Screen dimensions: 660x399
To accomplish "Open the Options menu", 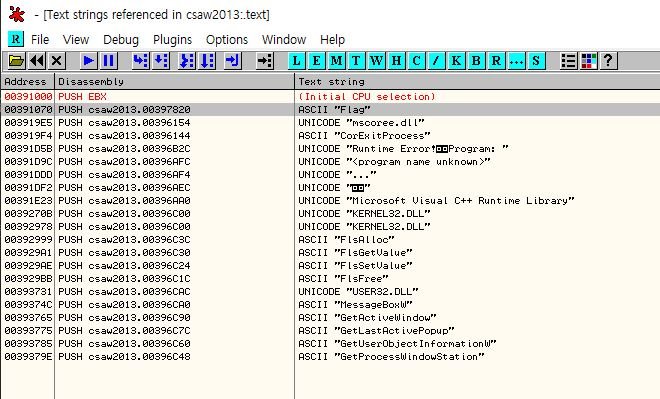I will [226, 40].
